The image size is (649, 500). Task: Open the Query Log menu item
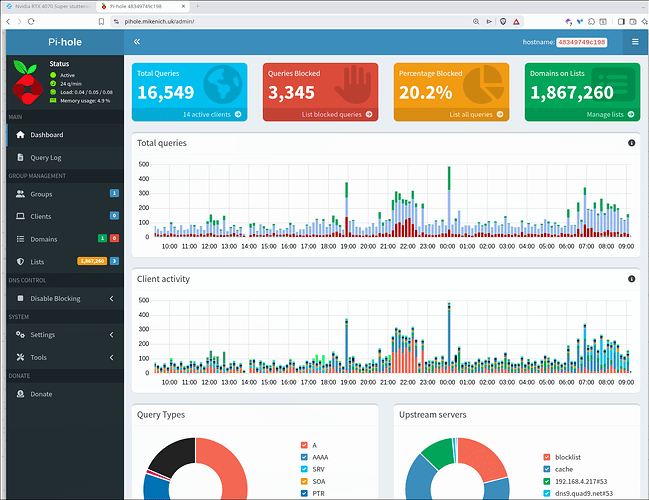tap(65, 157)
